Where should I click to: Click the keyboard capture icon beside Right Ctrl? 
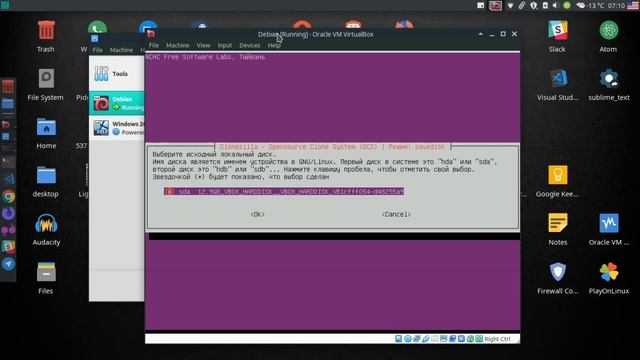click(x=479, y=339)
